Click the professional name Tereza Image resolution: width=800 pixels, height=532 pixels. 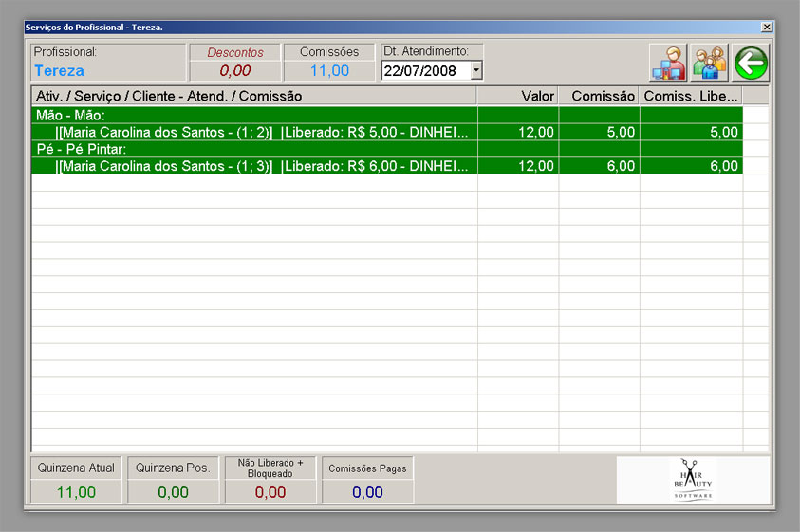(x=59, y=70)
